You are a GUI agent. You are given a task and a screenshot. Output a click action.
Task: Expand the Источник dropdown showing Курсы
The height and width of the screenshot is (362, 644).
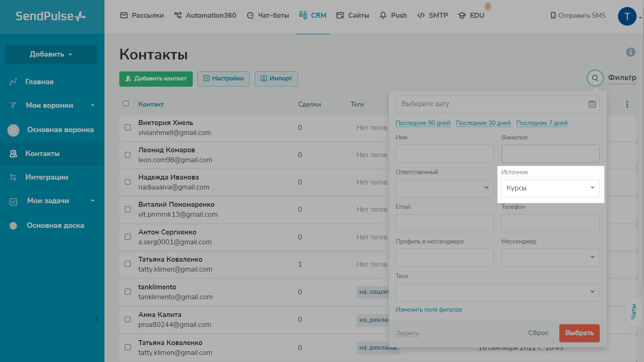[550, 188]
